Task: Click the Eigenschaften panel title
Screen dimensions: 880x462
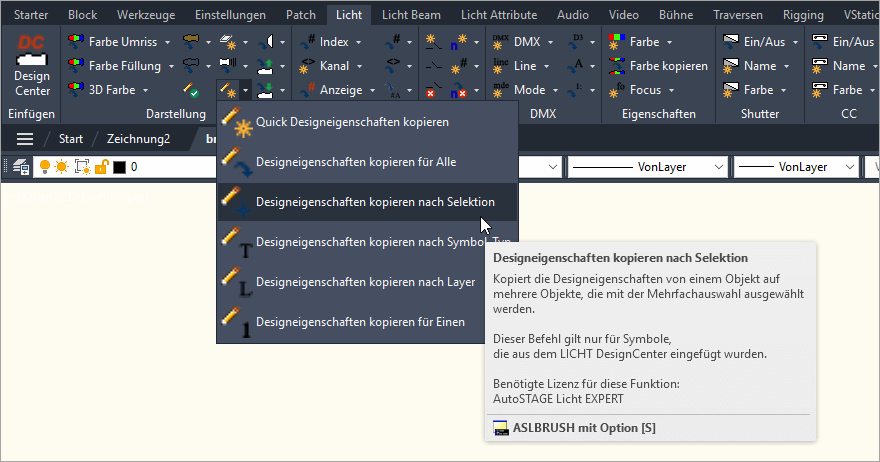Action: (658, 114)
